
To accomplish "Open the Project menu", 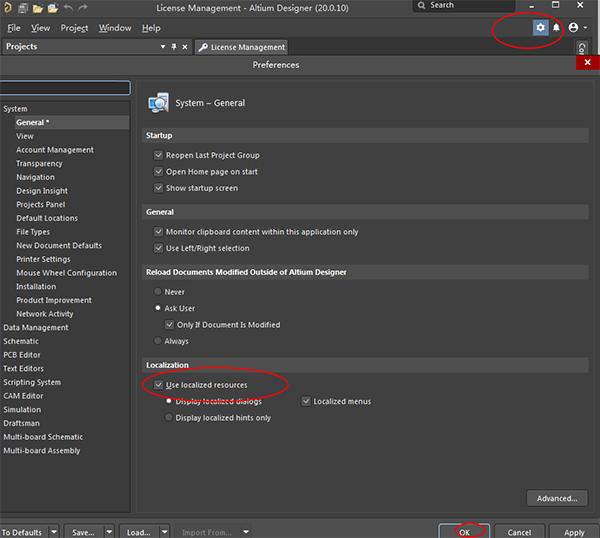I will (x=74, y=28).
